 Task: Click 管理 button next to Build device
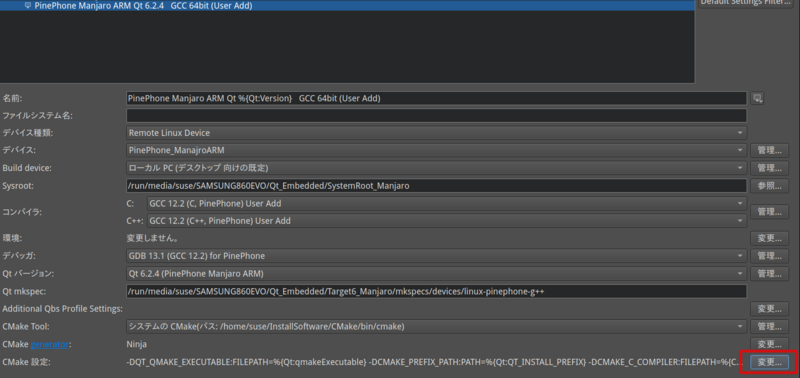pyautogui.click(x=769, y=168)
